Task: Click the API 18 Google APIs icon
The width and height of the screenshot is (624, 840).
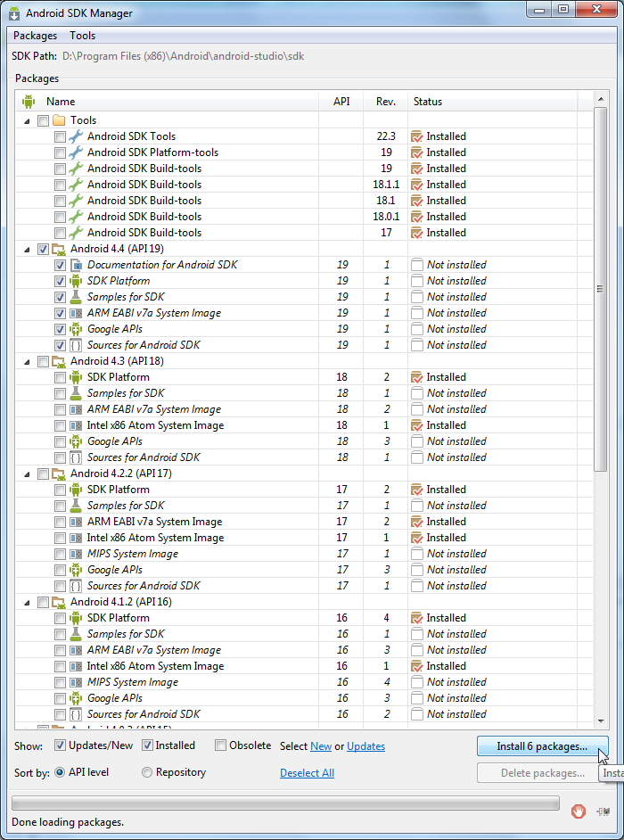Action: (x=76, y=441)
